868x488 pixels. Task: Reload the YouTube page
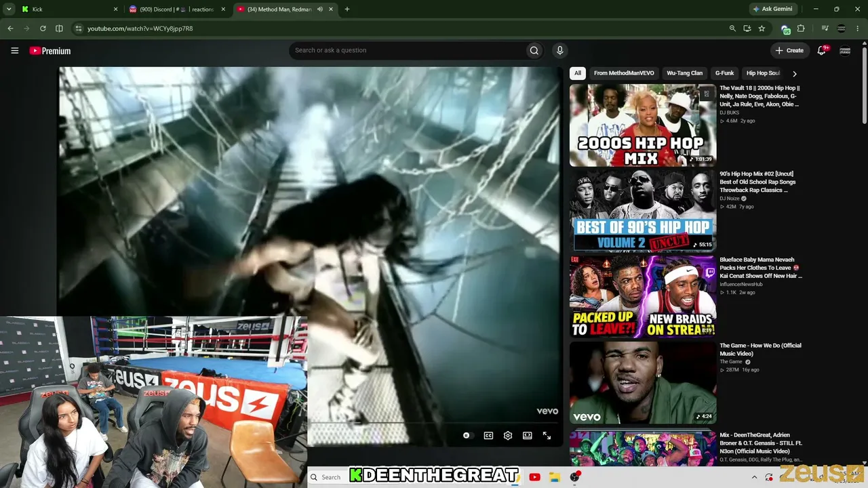tap(43, 28)
